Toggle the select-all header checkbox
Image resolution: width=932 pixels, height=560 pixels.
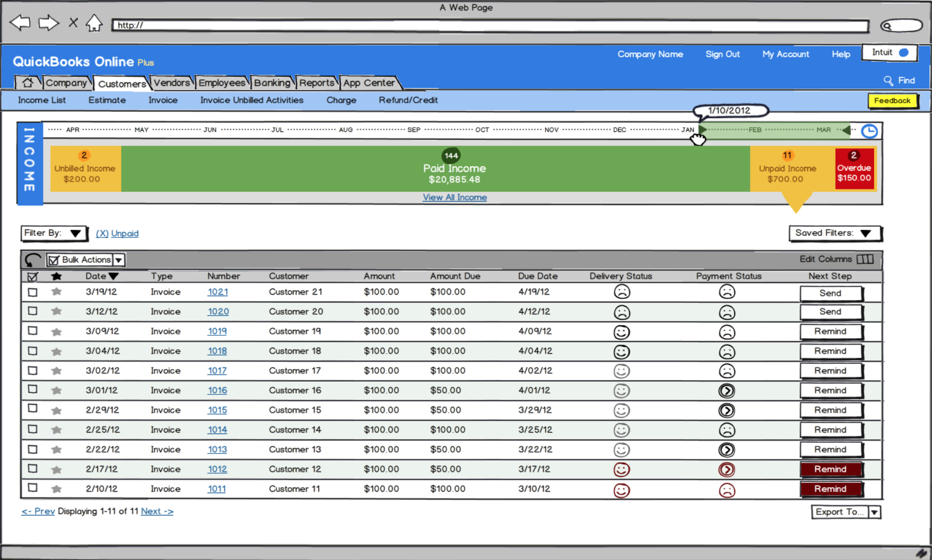[32, 276]
